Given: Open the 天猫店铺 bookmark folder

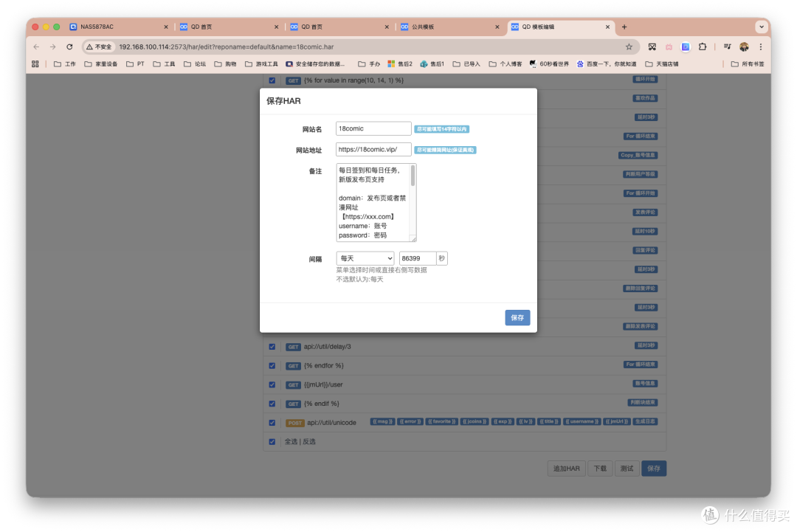Looking at the screenshot, I should (x=662, y=64).
